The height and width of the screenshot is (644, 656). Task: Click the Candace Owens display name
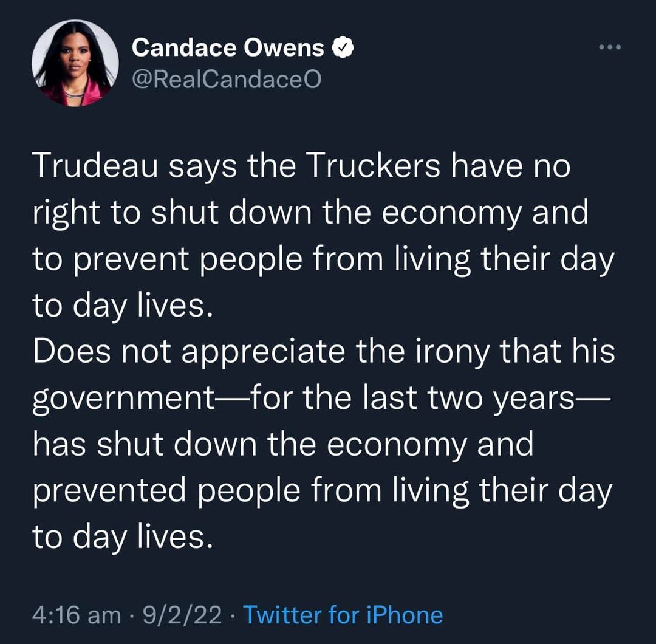(228, 47)
